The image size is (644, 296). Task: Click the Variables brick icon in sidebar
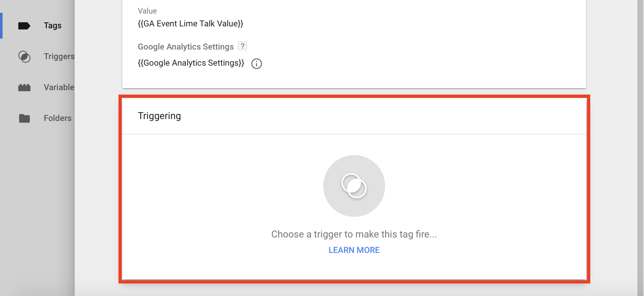point(24,88)
